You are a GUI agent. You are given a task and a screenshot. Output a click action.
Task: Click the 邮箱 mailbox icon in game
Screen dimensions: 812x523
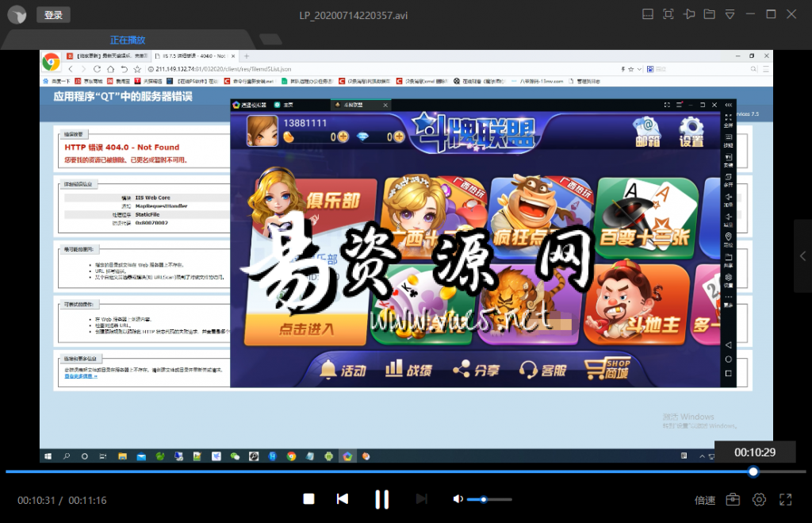(648, 133)
